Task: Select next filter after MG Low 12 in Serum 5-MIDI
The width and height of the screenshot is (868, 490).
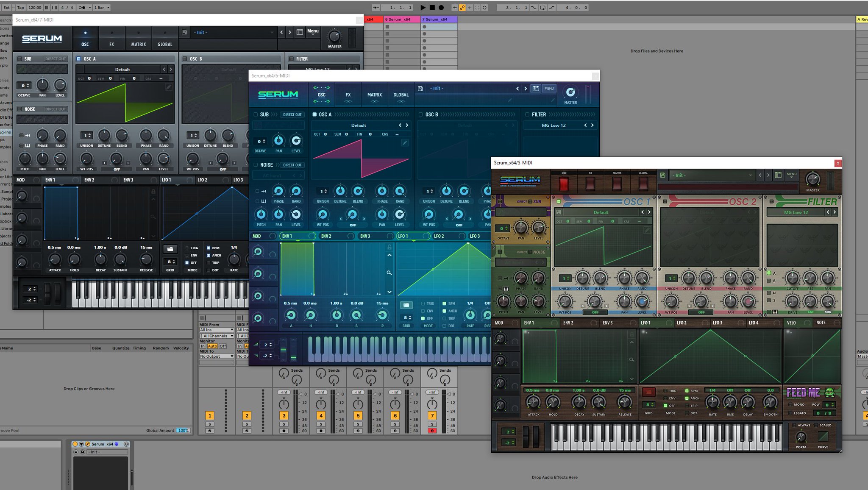Action: point(835,212)
